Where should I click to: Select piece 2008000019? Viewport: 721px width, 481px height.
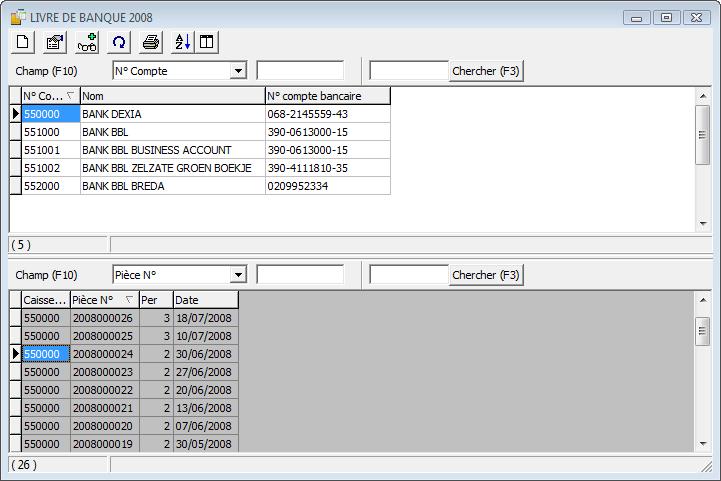[x=104, y=443]
